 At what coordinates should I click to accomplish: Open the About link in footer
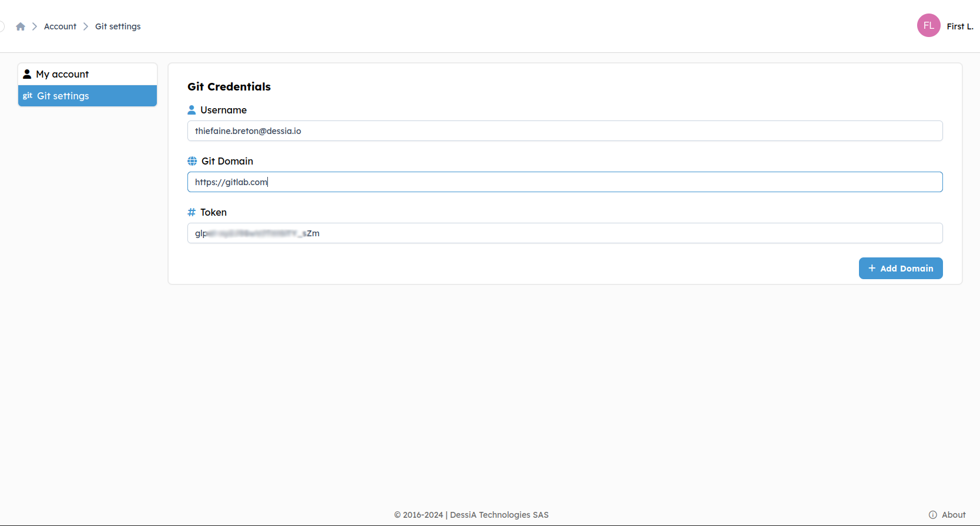(953, 515)
